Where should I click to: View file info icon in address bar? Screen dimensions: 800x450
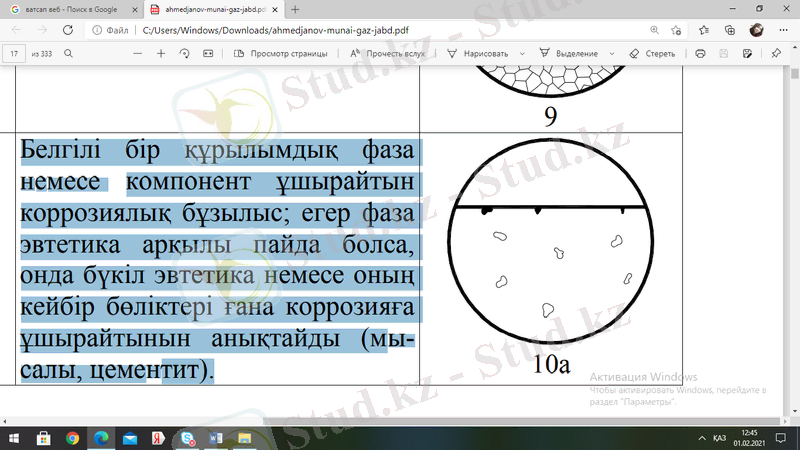coord(96,30)
